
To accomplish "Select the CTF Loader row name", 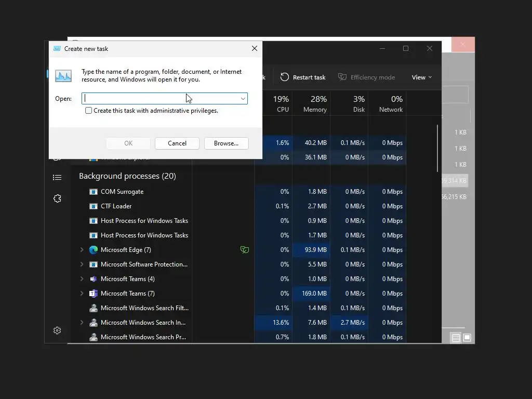I will pyautogui.click(x=116, y=206).
